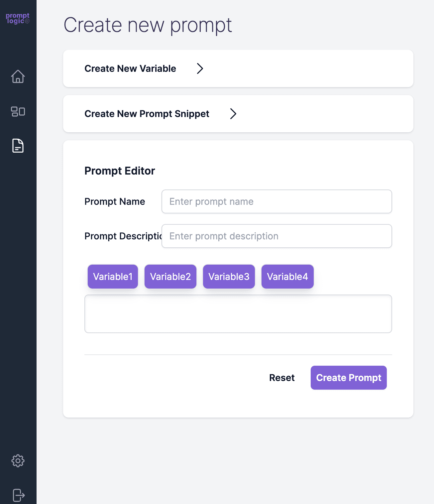Click the Prompt Editor section heading
Viewport: 434px width, 504px height.
120,171
